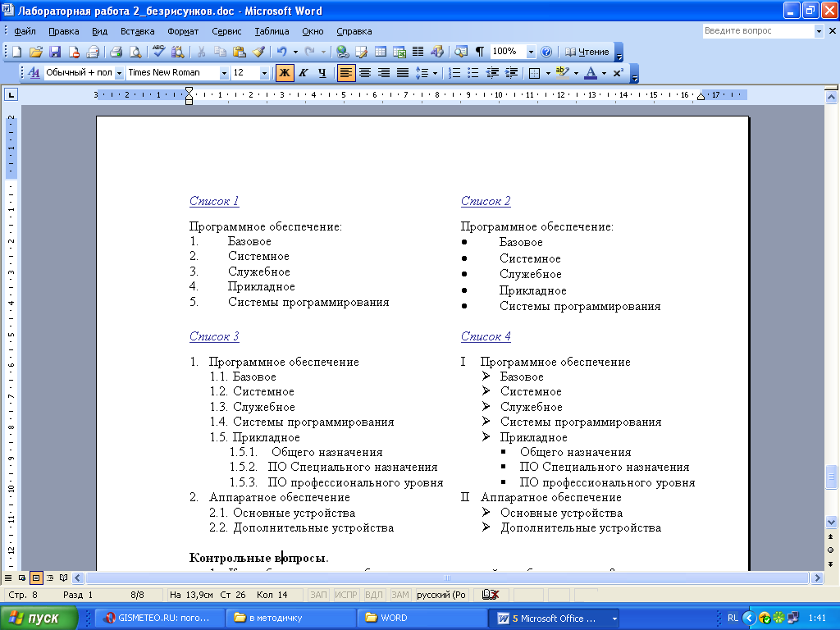Open the Правка menu
Image resolution: width=840 pixels, height=630 pixels.
(64, 31)
